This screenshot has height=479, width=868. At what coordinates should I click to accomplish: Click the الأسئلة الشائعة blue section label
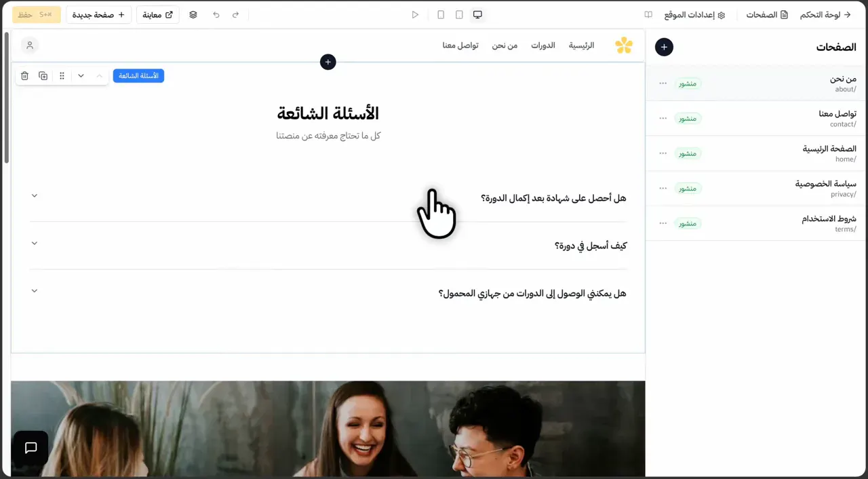coord(138,76)
